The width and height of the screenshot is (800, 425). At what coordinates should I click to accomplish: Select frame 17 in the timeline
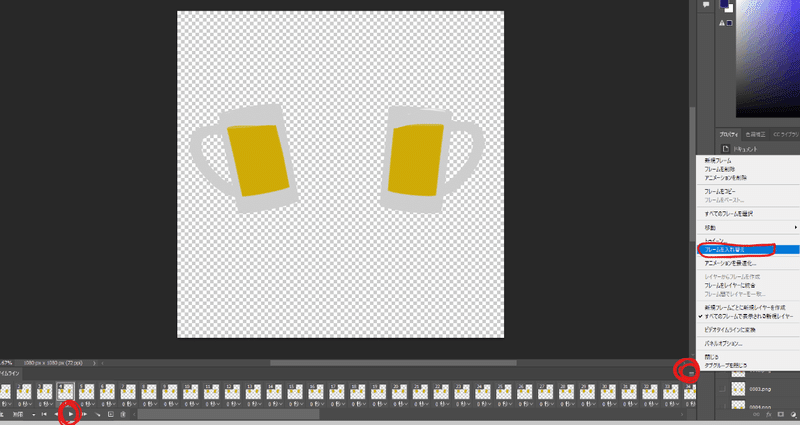[x=337, y=391]
